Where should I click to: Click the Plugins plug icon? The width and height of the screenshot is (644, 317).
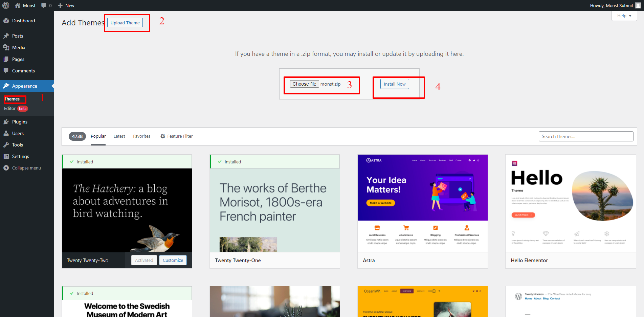(6, 122)
